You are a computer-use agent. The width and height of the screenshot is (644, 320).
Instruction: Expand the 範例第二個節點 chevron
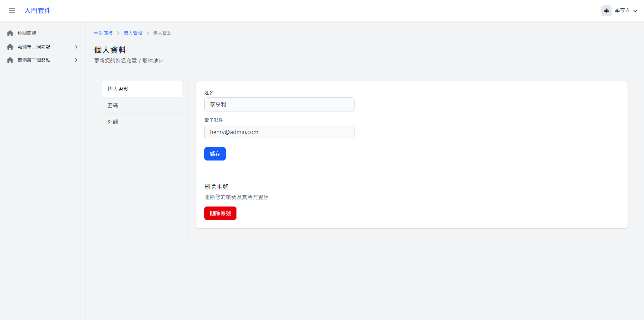76,47
